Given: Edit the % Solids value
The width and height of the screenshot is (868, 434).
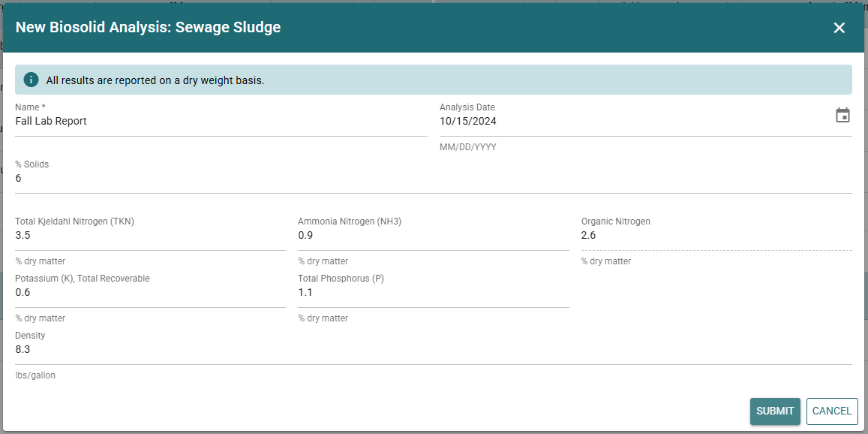Looking at the screenshot, I should point(432,179).
